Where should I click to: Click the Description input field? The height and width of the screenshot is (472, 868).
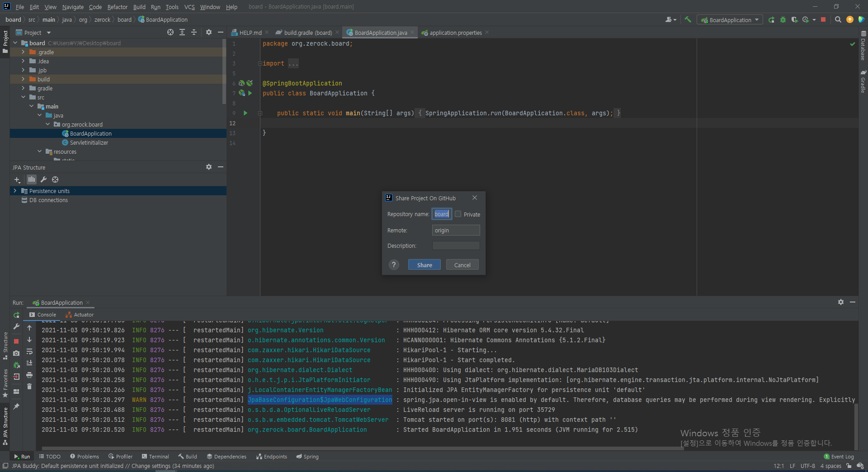(x=456, y=245)
